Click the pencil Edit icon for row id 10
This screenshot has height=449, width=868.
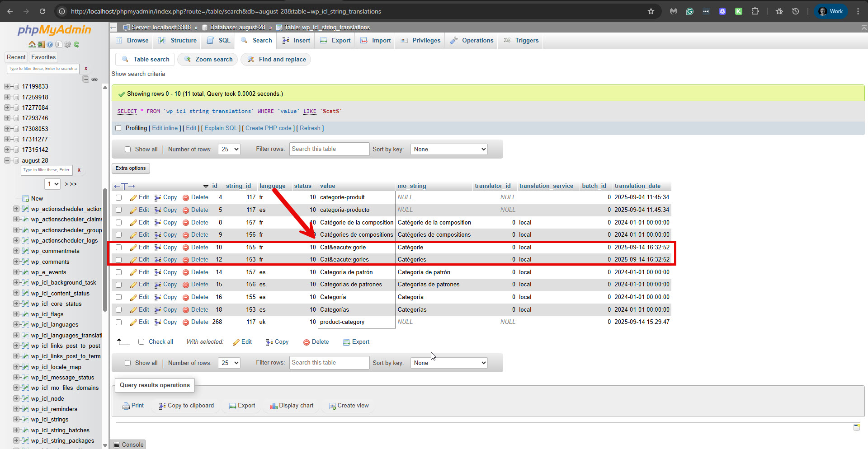tap(134, 248)
